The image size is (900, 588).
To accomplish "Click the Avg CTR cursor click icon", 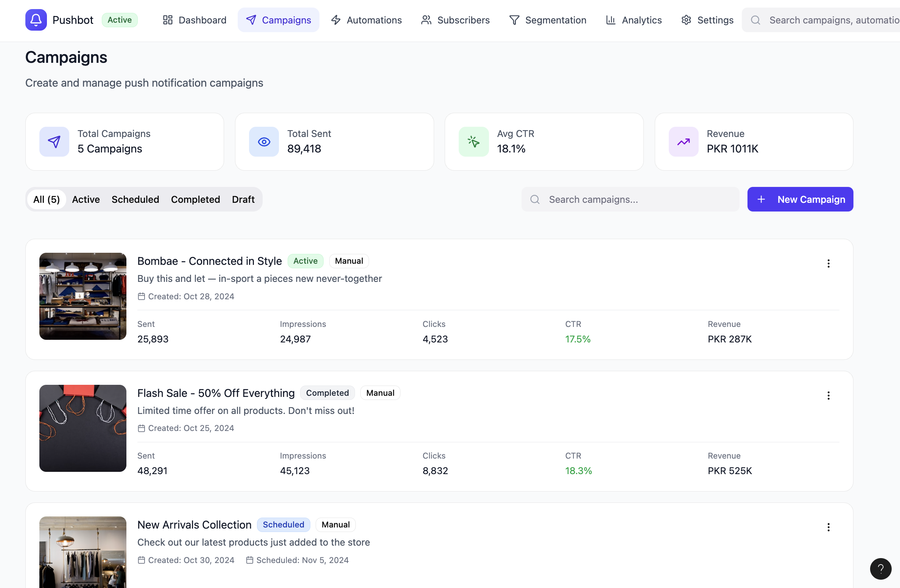I will click(473, 142).
